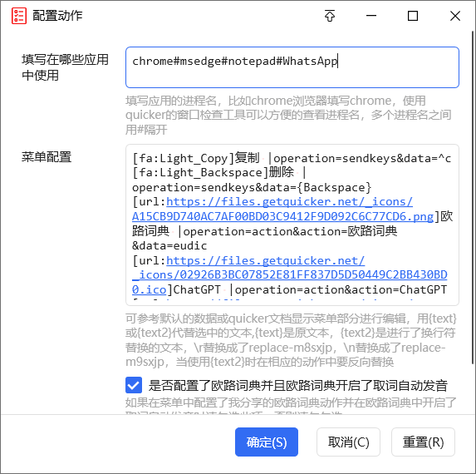
Task: Minimize the 配置动作 dialog
Action: pos(371,16)
